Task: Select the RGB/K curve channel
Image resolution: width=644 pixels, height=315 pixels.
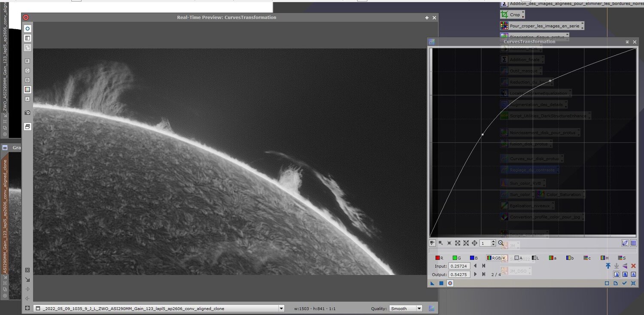Action: [496, 258]
